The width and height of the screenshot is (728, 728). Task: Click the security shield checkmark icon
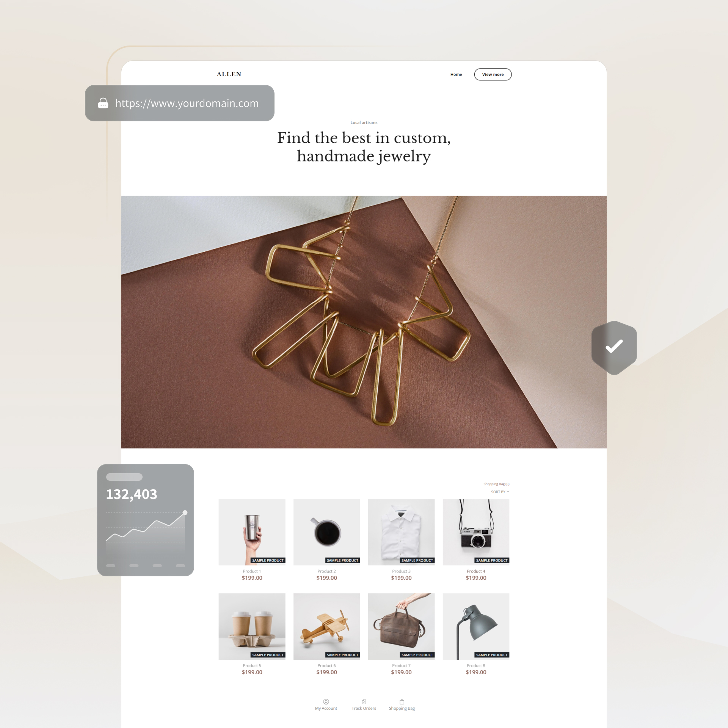click(614, 345)
